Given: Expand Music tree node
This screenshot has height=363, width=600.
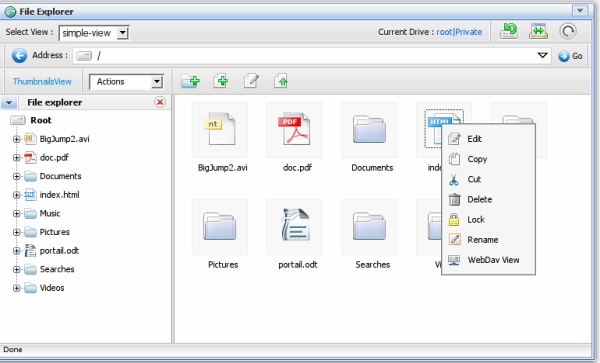Looking at the screenshot, I should click(x=16, y=213).
